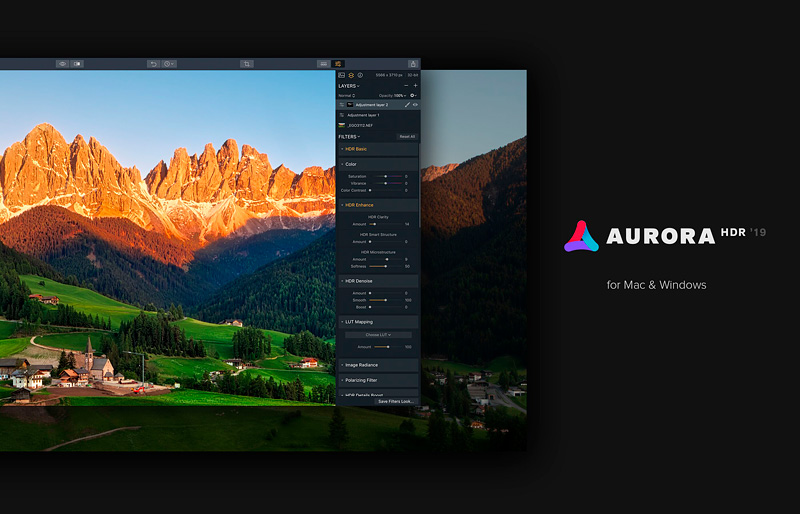Collapse the HDR Enhance section

(x=378, y=205)
